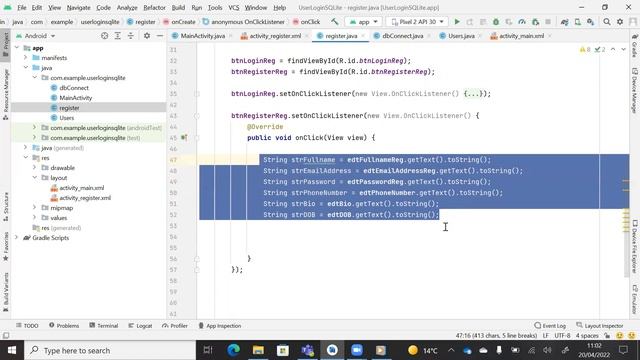The image size is (640, 360).
Task: Click the Sync Project with Gradle Files icon
Action: click(564, 22)
